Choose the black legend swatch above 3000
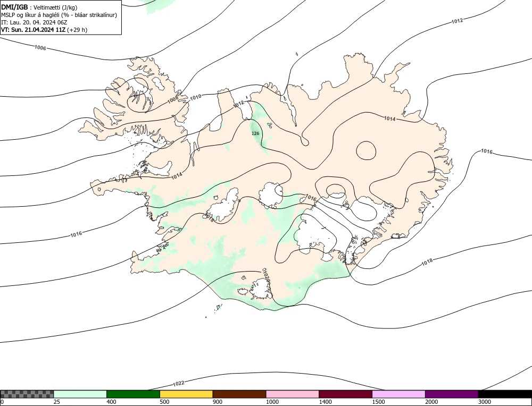The height and width of the screenshot is (406, 532). (x=505, y=394)
